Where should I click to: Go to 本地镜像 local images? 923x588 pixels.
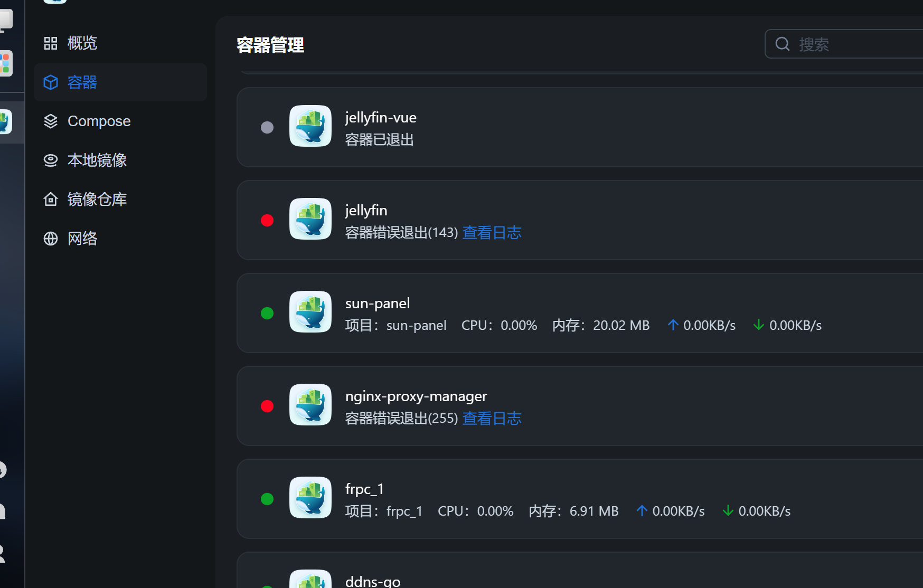pos(120,160)
